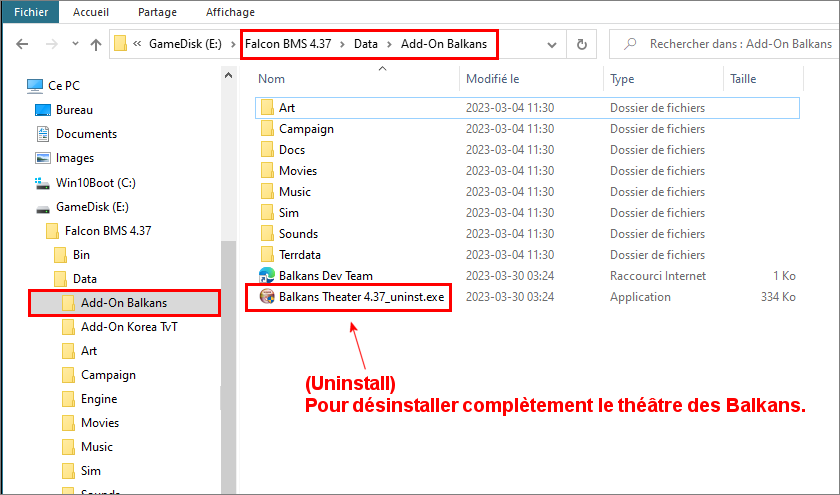
Task: Expand hidden path segments chevron in address bar
Action: (x=137, y=45)
